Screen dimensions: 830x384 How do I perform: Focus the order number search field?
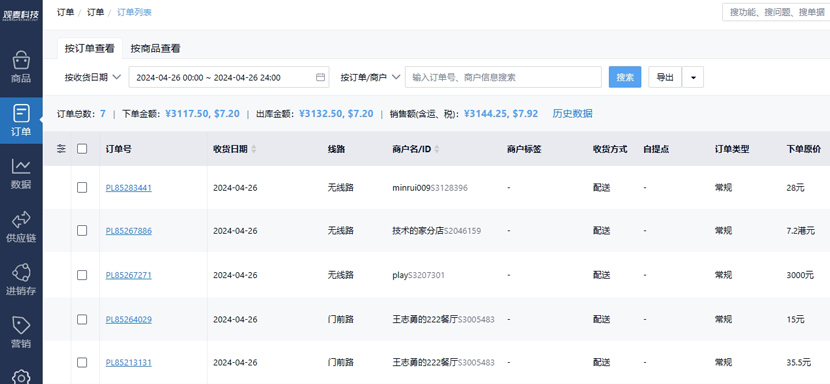pyautogui.click(x=503, y=77)
